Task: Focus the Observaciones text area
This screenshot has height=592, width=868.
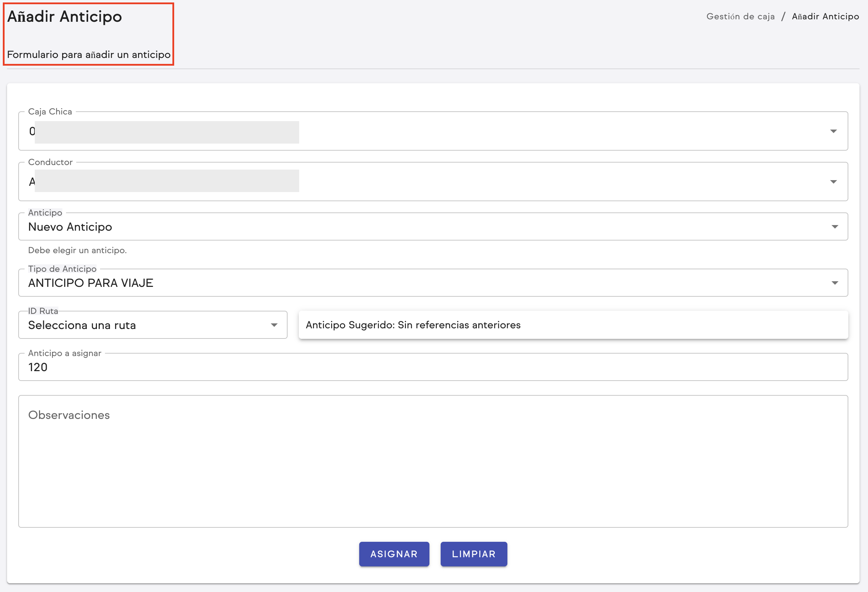Action: coord(433,461)
